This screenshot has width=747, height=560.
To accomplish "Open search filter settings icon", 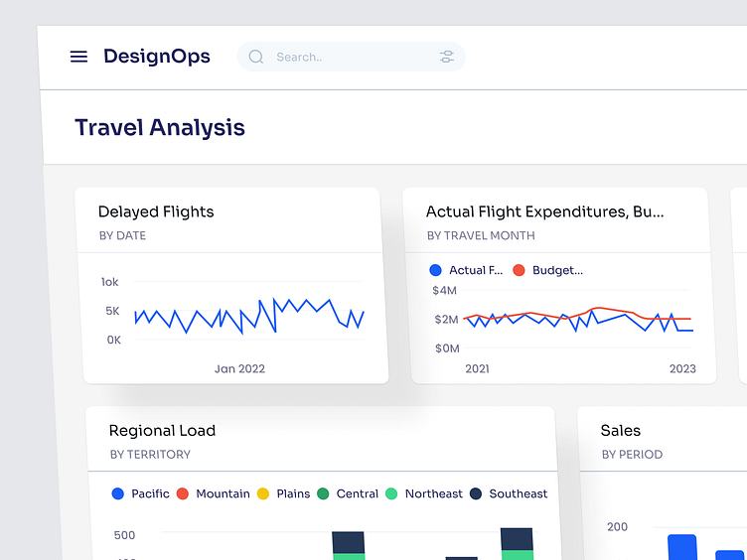I will 446,57.
